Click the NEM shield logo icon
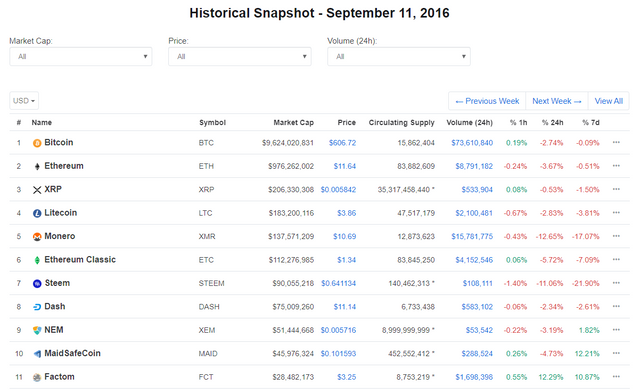The width and height of the screenshot is (640, 390). tap(37, 330)
